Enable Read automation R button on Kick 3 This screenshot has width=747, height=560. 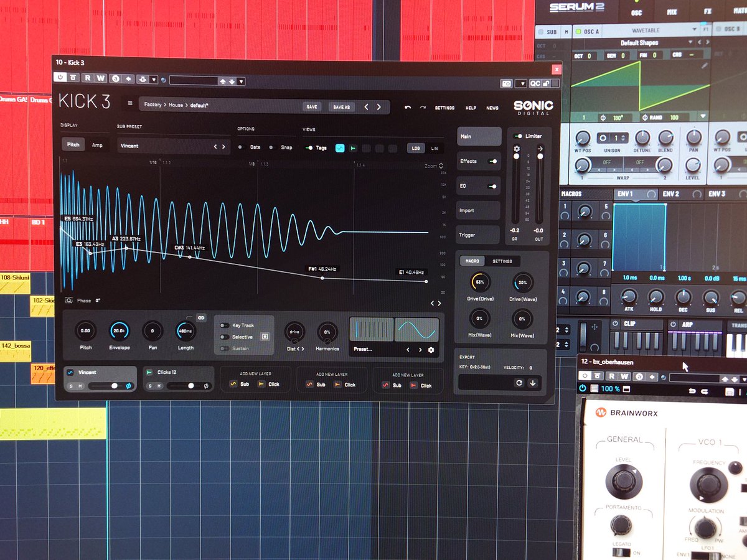click(x=88, y=79)
